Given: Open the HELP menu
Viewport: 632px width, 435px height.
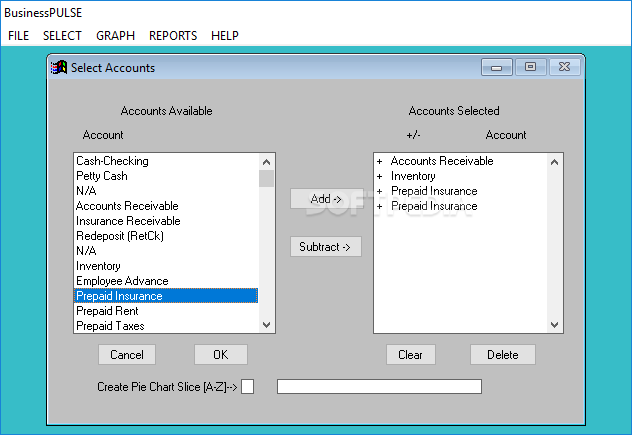Looking at the screenshot, I should [225, 35].
